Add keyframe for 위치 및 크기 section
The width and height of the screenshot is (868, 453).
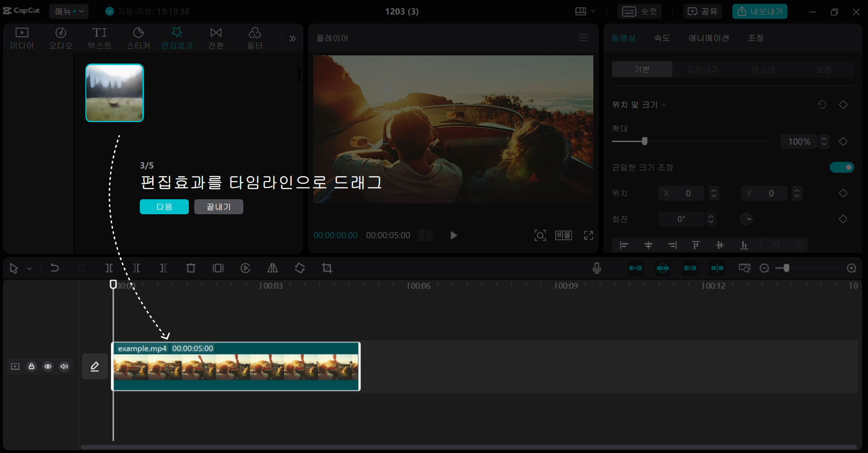pos(843,105)
